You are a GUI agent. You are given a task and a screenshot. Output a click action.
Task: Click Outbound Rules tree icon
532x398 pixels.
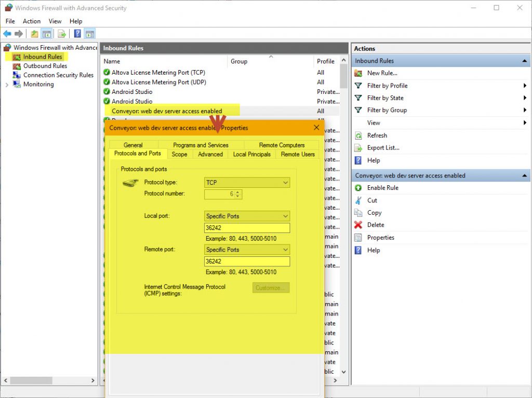(17, 66)
